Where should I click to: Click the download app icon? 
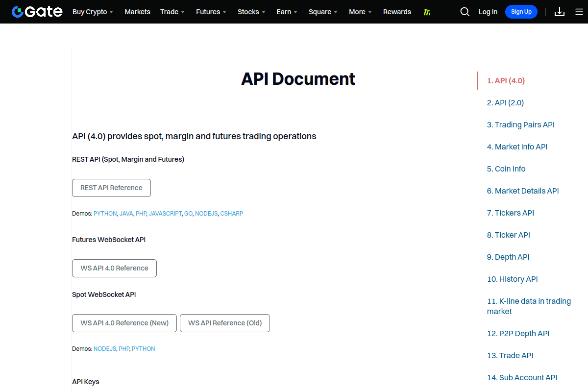[560, 12]
